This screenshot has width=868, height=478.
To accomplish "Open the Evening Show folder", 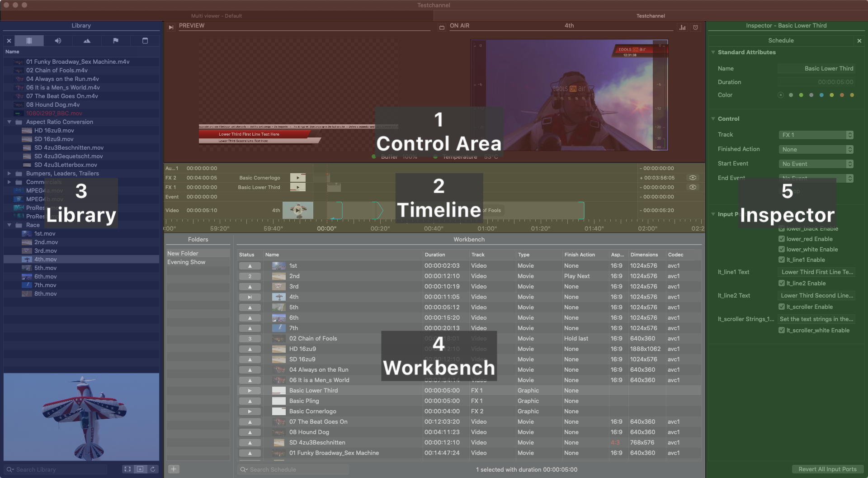I will pos(198,262).
